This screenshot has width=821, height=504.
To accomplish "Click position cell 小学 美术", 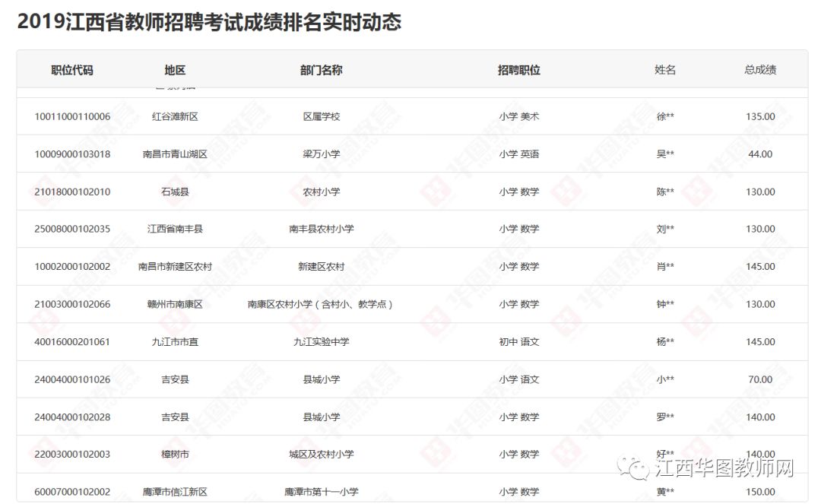I will [519, 117].
